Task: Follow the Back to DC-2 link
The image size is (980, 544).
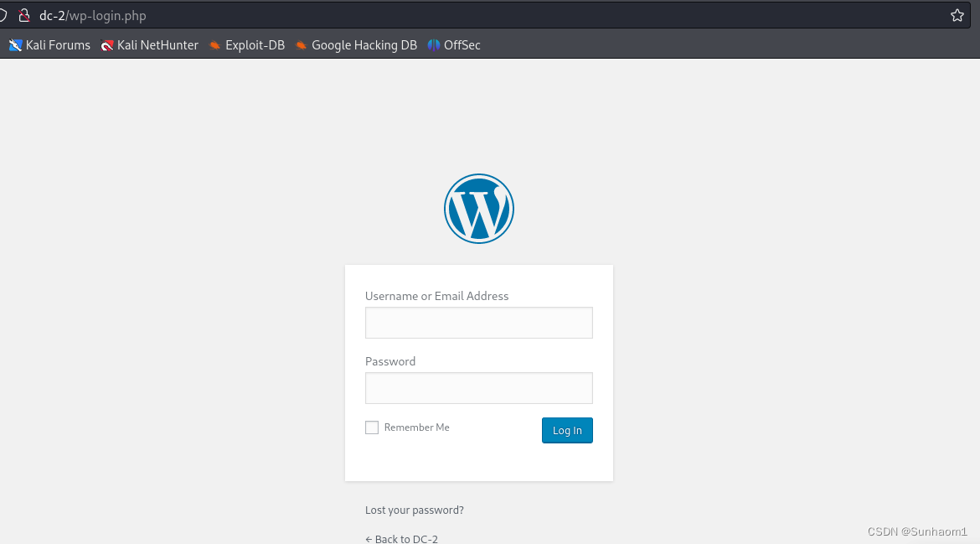Action: coord(401,538)
